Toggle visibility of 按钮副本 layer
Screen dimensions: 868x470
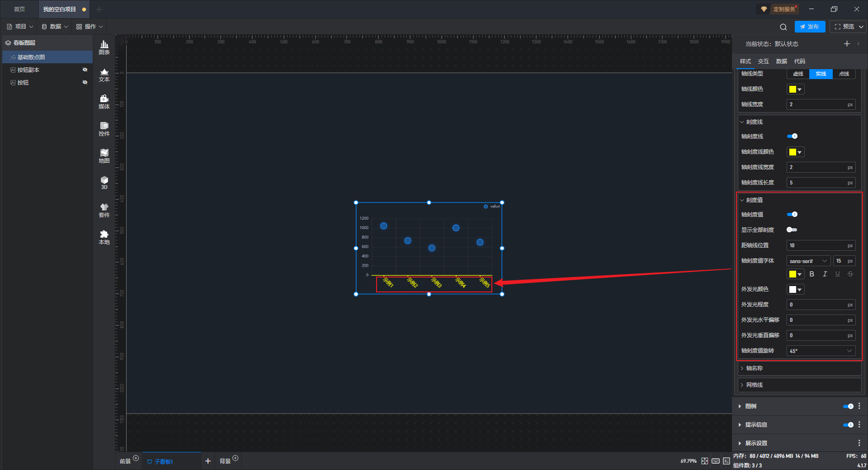point(85,70)
